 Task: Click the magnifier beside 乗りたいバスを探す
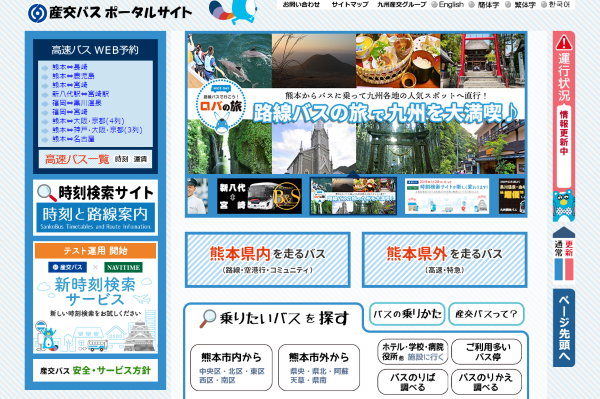click(208, 319)
